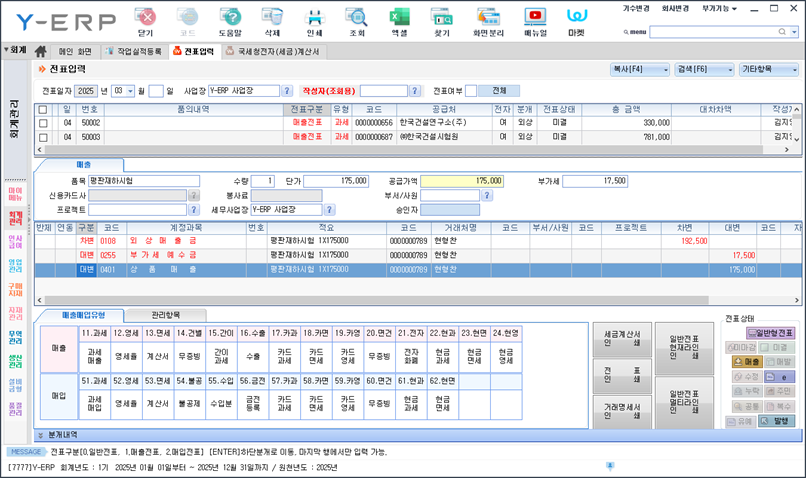Go to home via the house icon

[41, 51]
